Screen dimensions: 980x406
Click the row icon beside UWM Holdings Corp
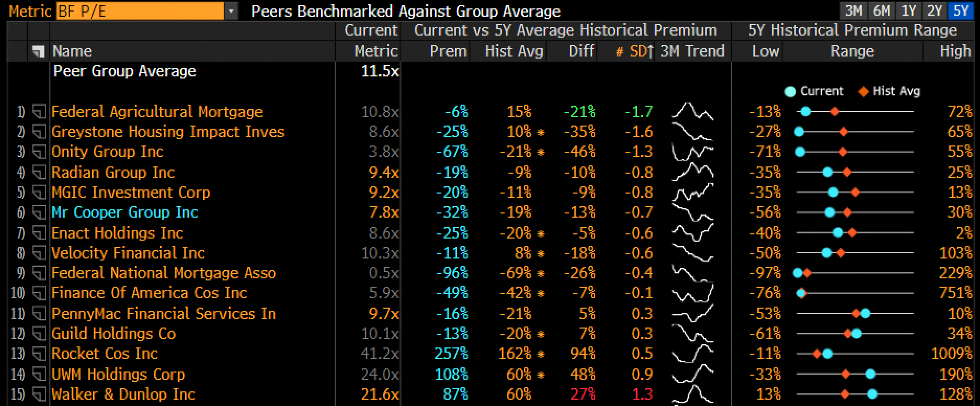point(39,374)
